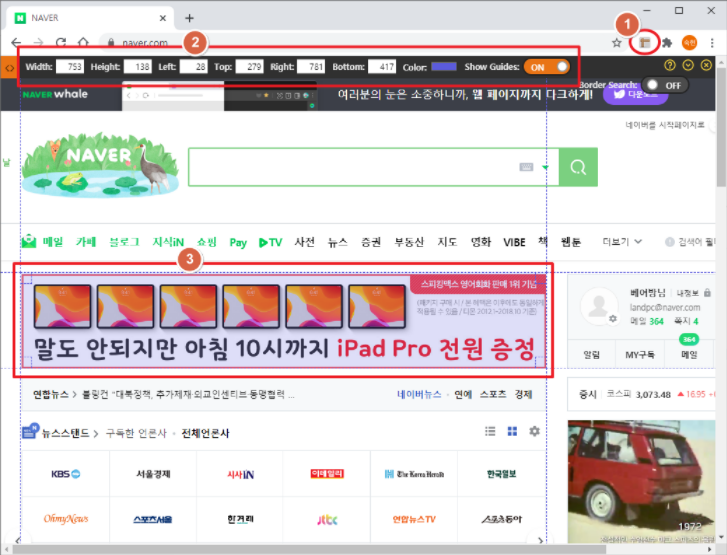Click the NAVER search submit button
727x555 pixels.
coord(578,167)
